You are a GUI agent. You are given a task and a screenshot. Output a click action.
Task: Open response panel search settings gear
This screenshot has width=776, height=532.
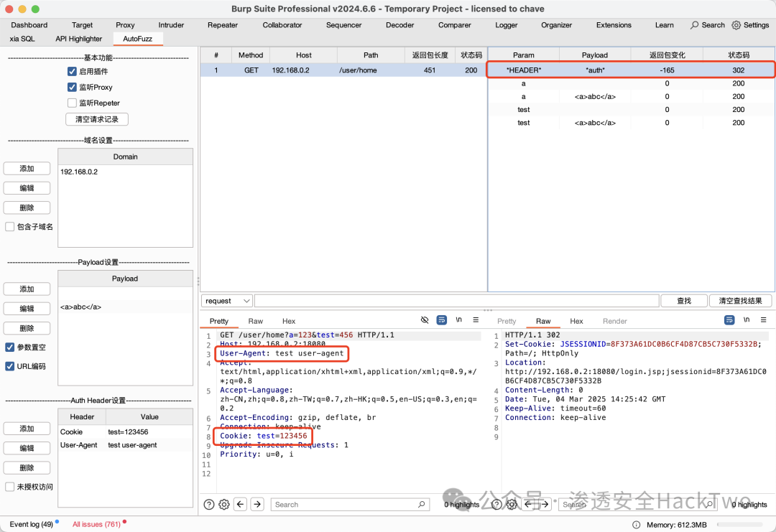coord(512,504)
